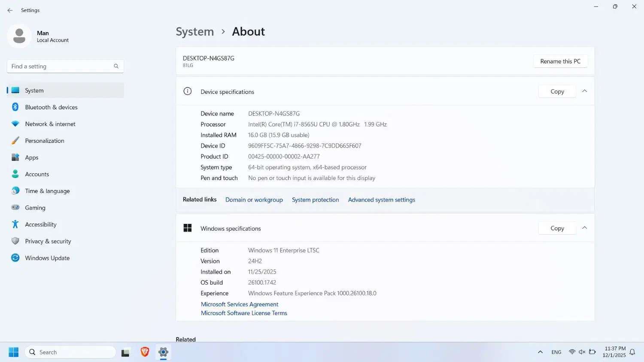Image resolution: width=644 pixels, height=362 pixels.
Task: Open Bluetooth & devices settings
Action: [51, 107]
